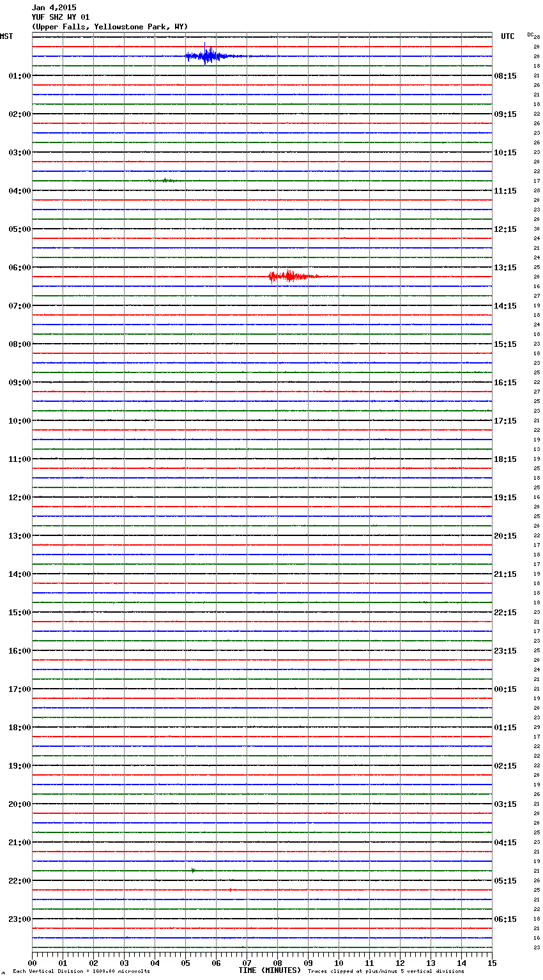Click the 11:15 UTC time label
This screenshot has height=980, width=543.
coord(505,191)
